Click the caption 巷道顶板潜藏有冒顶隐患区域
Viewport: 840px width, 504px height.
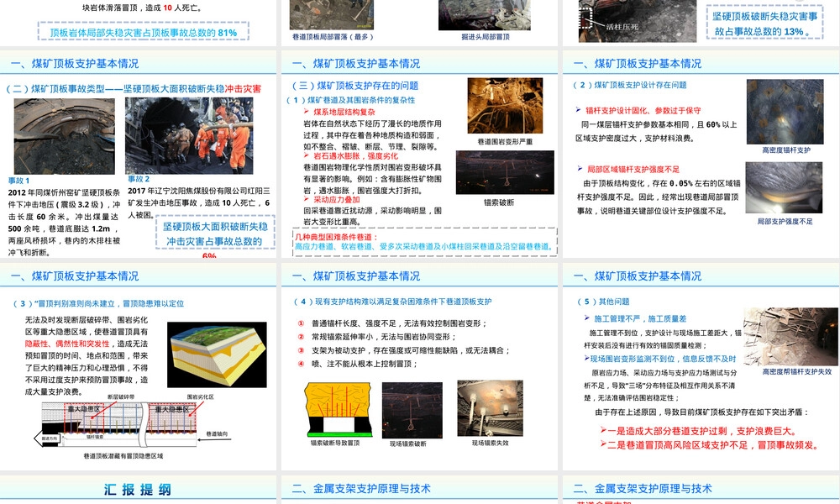pos(123,456)
